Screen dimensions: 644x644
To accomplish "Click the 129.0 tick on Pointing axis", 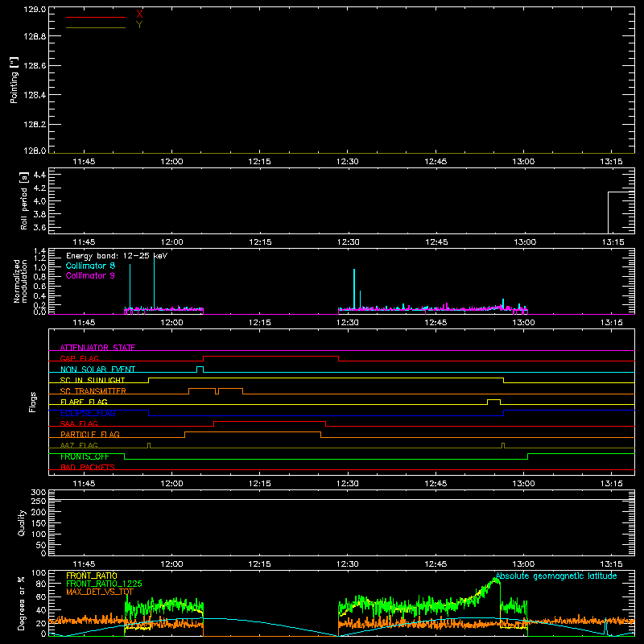I will (x=35, y=9).
